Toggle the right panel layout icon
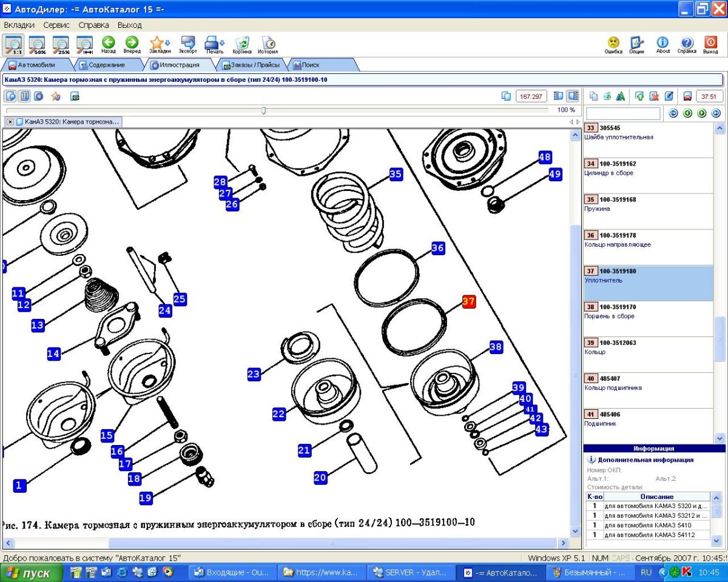 [573, 96]
